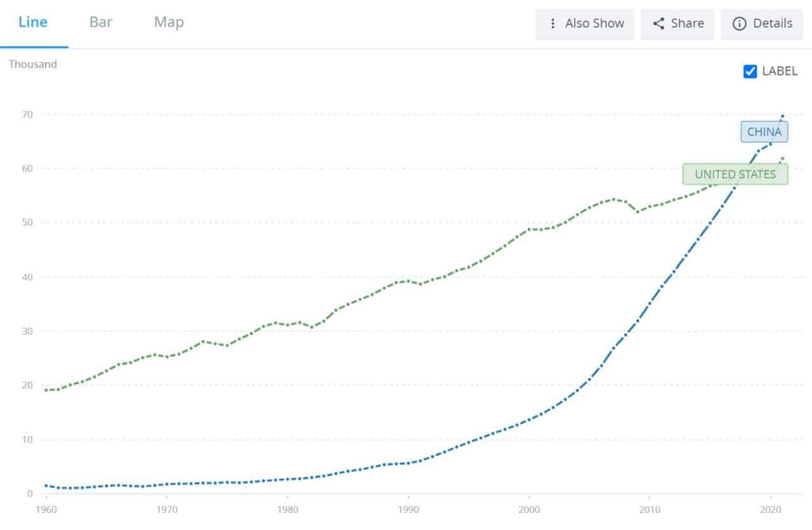Viewport: 812px width, 530px height.
Task: Switch to the Line tab
Action: pos(34,22)
